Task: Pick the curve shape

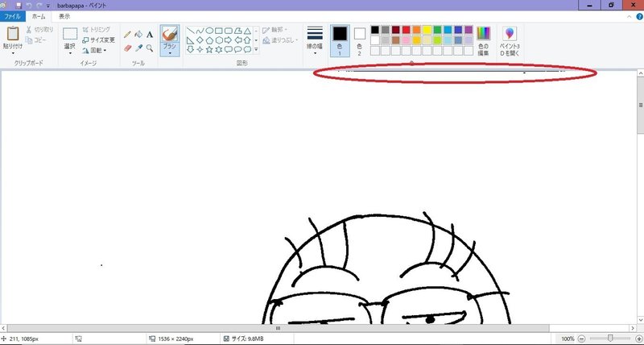Action: (200, 31)
